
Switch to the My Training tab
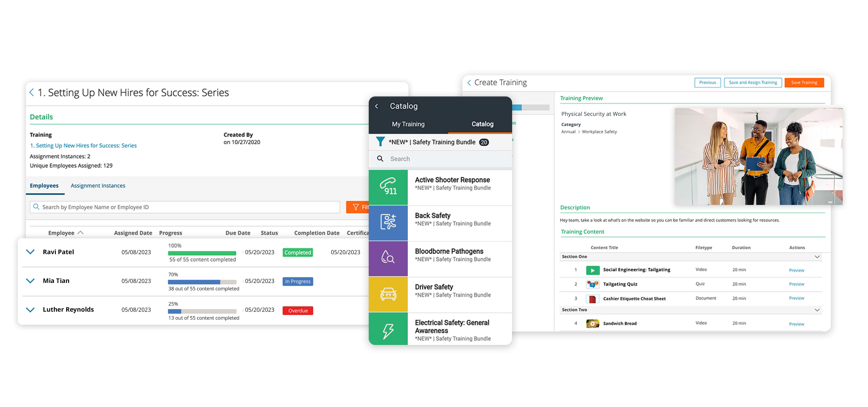[x=408, y=124]
